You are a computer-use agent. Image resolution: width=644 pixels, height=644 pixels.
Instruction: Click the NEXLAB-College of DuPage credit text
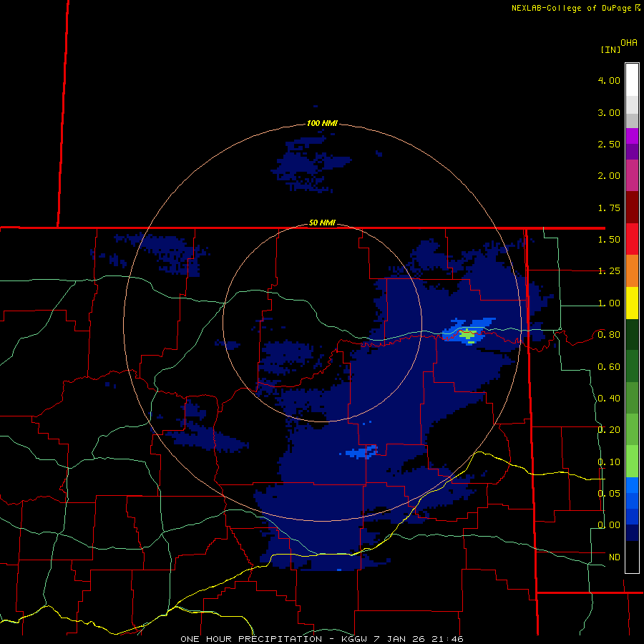point(575,8)
